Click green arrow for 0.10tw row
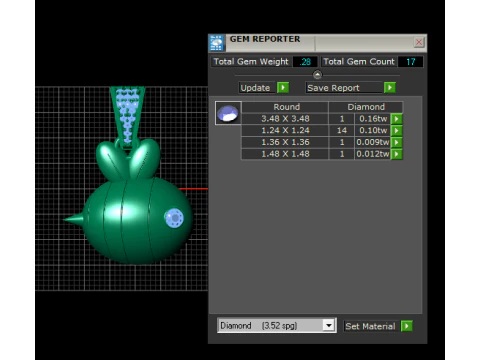Screen dimensions: 480x360 [x=396, y=131]
